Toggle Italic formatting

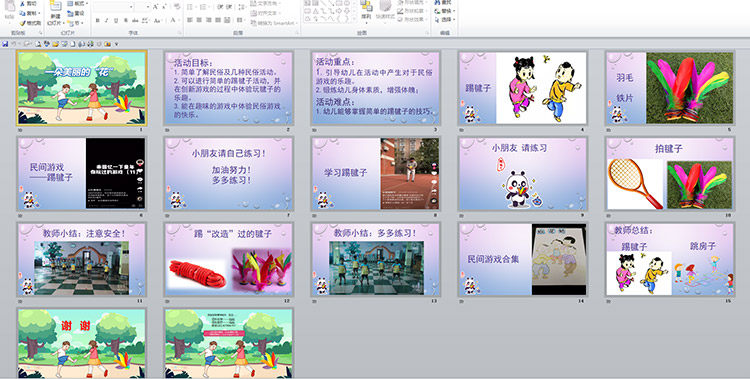(x=107, y=21)
